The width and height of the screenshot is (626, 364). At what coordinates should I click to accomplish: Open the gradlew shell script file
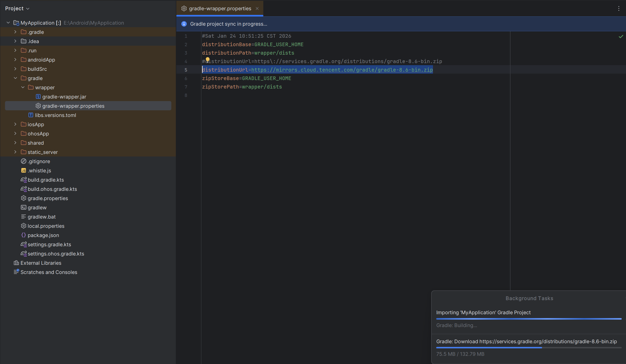click(x=37, y=208)
